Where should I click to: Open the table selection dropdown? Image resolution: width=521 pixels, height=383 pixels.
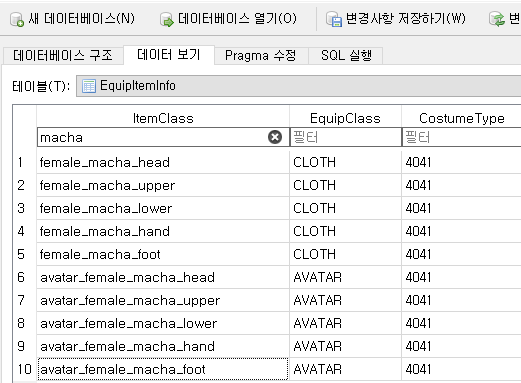pos(298,86)
